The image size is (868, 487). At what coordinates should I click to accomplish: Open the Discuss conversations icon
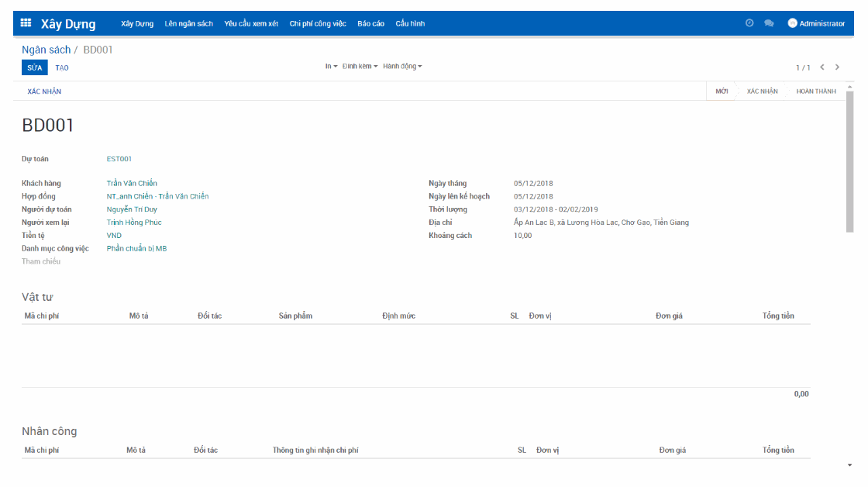pos(769,22)
